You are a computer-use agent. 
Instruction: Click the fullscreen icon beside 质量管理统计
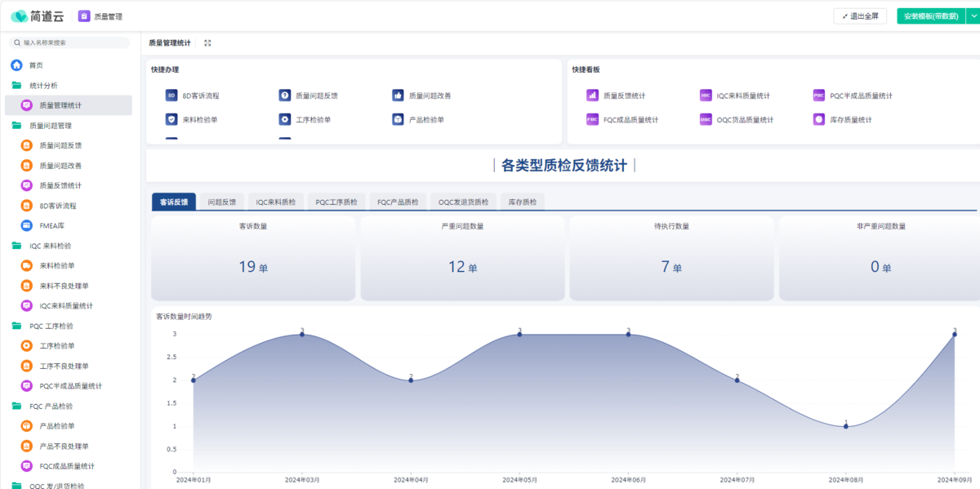tap(207, 42)
